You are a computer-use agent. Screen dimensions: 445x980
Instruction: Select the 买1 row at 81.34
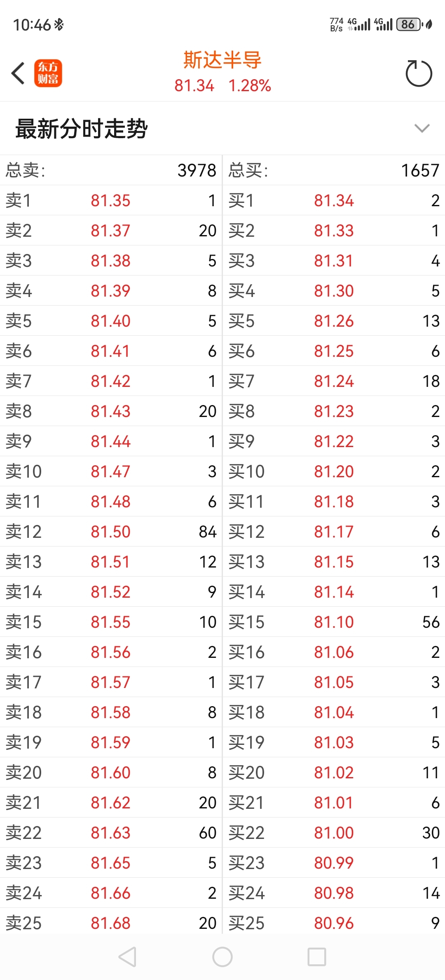(334, 200)
